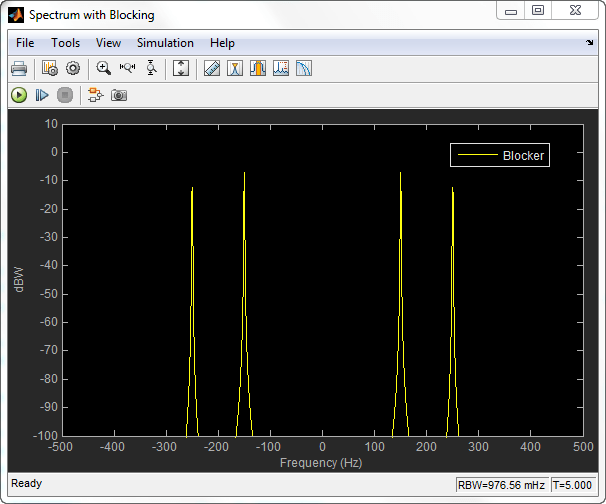The width and height of the screenshot is (606, 504).
Task: Dock window using menu bar arrow
Action: tap(589, 43)
